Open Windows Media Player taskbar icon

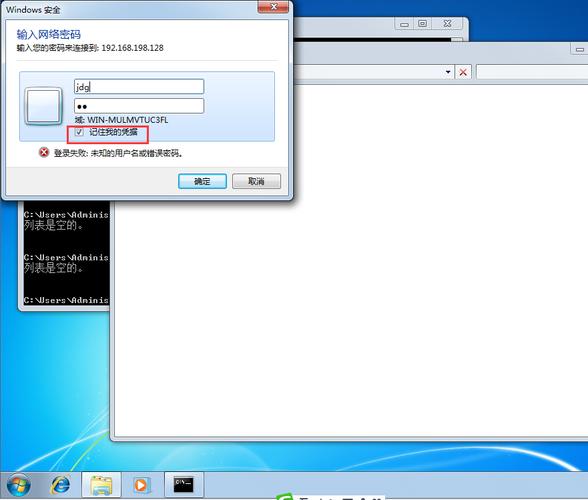point(141,485)
